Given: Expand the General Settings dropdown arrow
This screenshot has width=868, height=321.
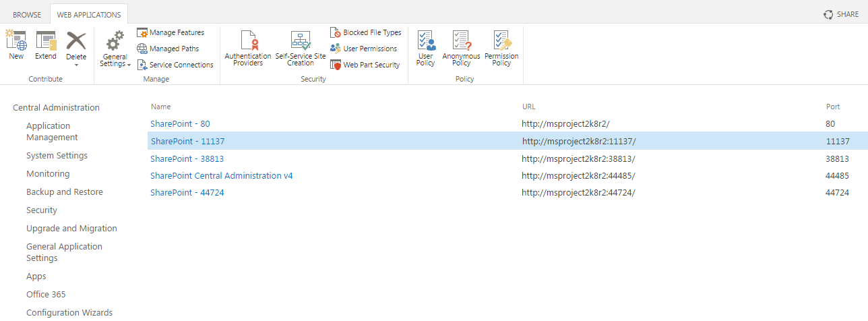Looking at the screenshot, I should 129,65.
